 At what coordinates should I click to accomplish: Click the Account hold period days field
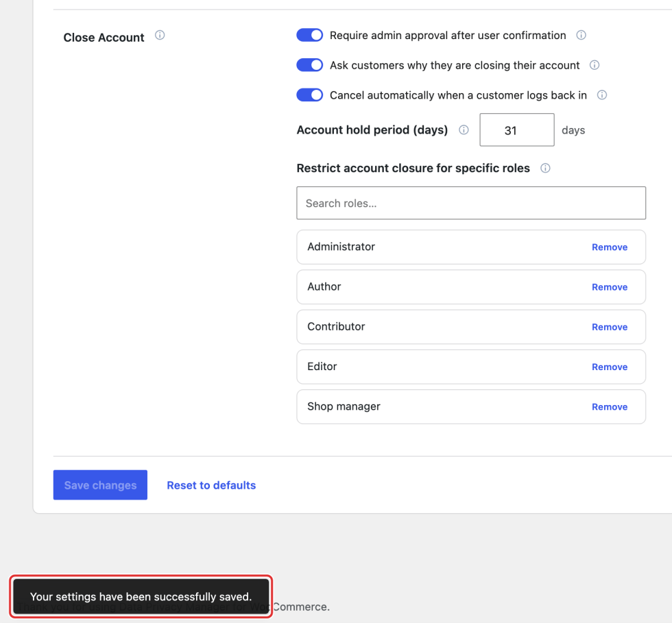tap(517, 130)
